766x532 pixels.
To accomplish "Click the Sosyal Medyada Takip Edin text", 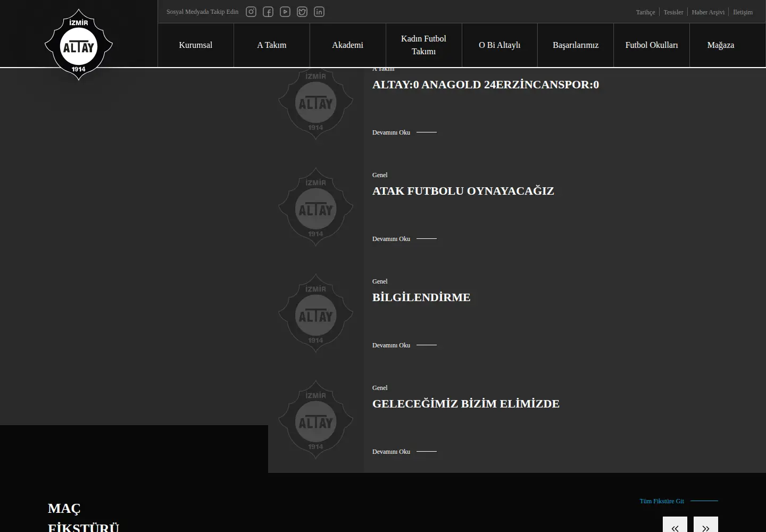I will coord(203,12).
